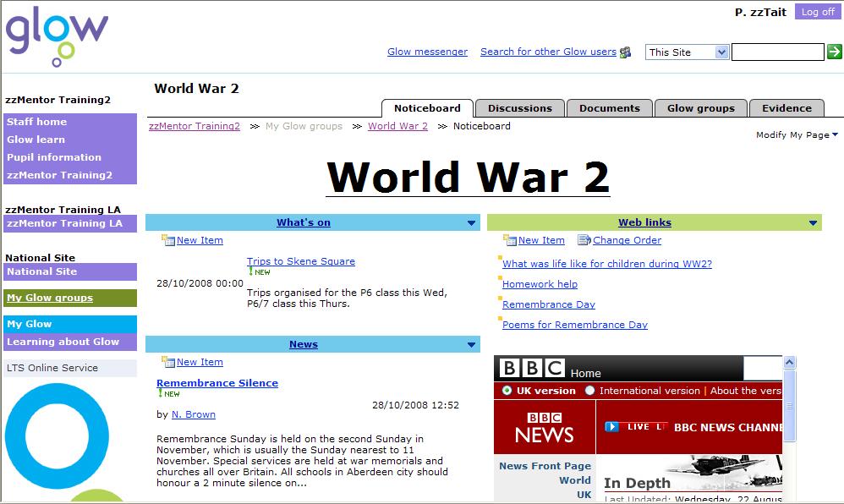Open Pupil information in sidebar

[70, 157]
